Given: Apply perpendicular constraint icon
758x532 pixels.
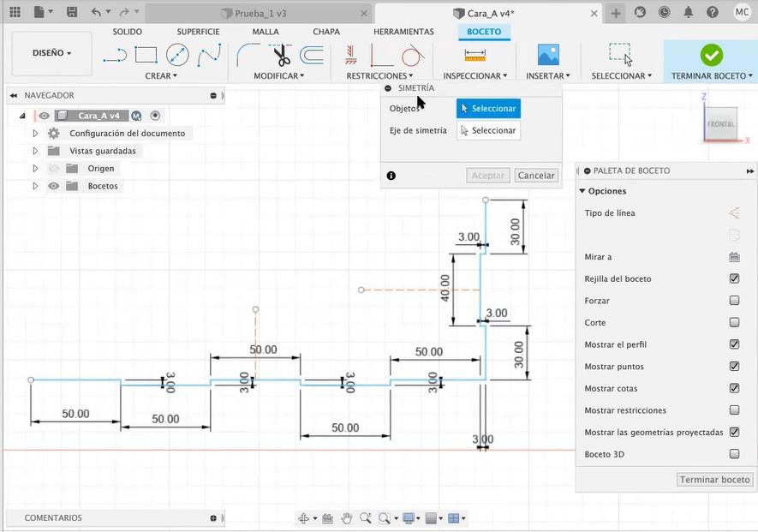Looking at the screenshot, I should click(x=382, y=55).
